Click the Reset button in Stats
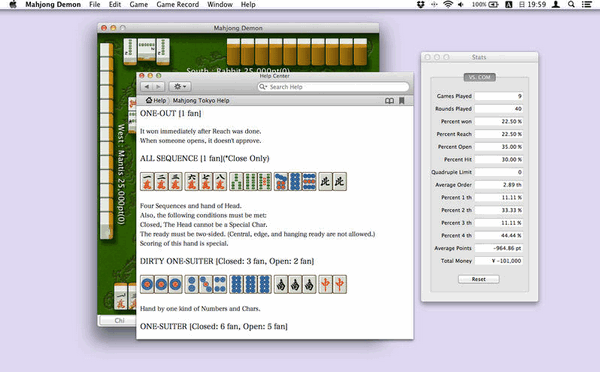Screen dimensions: 600x372 coord(479,279)
